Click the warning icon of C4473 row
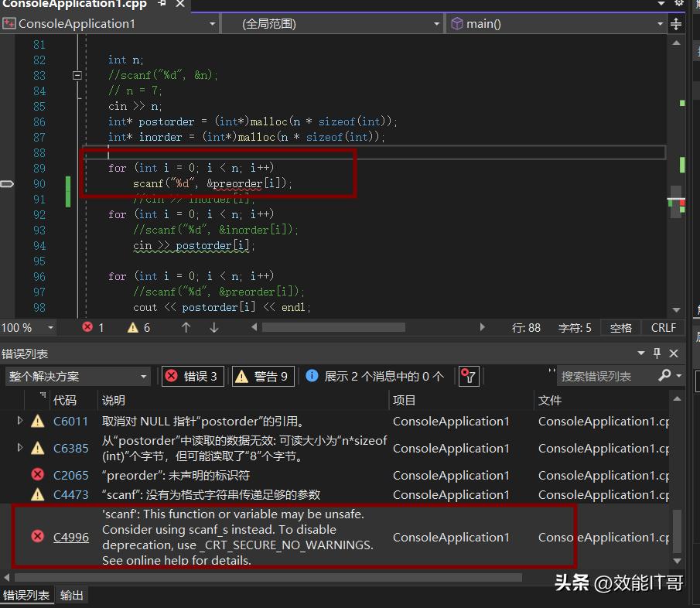 (x=37, y=494)
